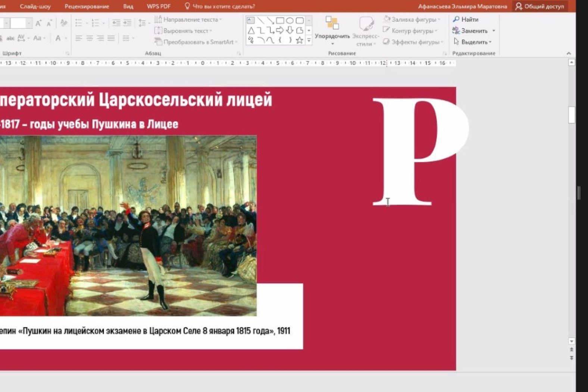The image size is (588, 392).
Task: Click the Общий доступ share button
Action: [x=540, y=6]
